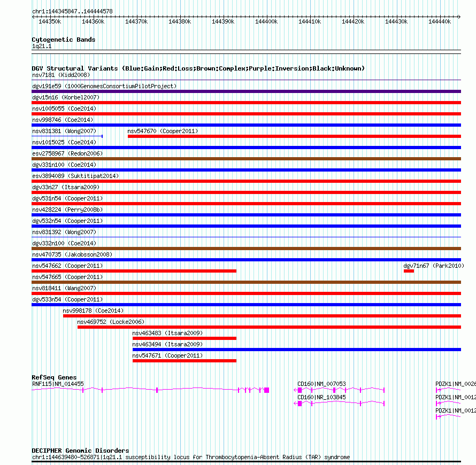Click the black DECIPHER disorder bar

[246, 462]
